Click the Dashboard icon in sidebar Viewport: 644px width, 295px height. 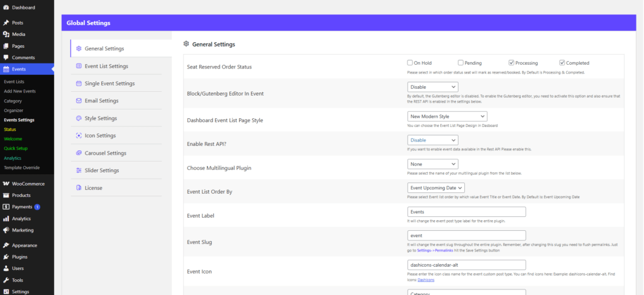click(6, 8)
